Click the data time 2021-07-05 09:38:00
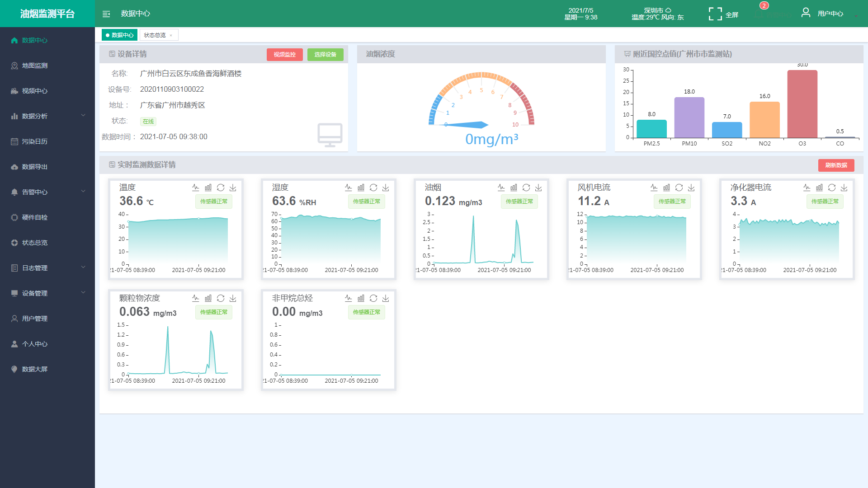Screen dimensions: 868x488 point(174,137)
